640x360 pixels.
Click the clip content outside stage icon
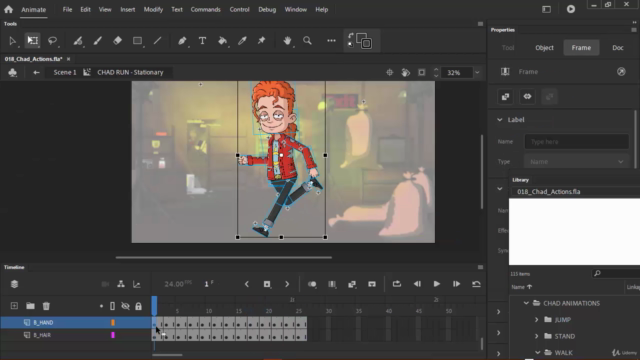[422, 72]
